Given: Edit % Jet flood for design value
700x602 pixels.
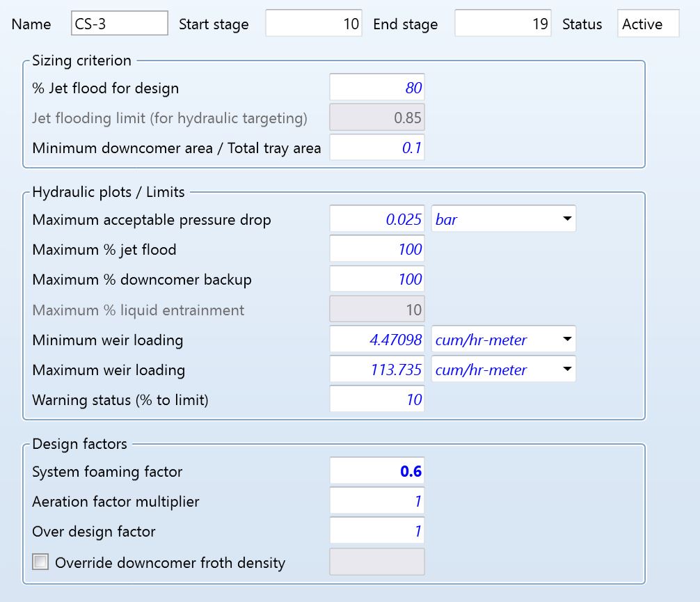Looking at the screenshot, I should tap(376, 88).
